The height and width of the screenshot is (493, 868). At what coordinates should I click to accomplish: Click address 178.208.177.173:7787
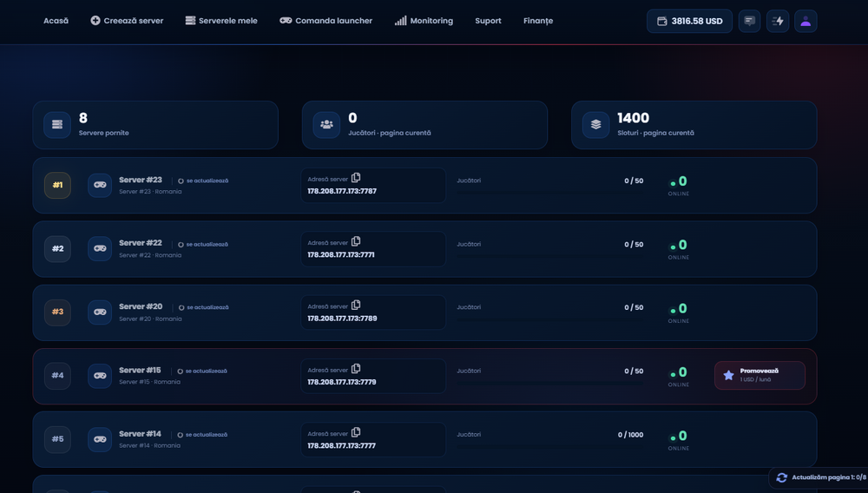point(342,192)
